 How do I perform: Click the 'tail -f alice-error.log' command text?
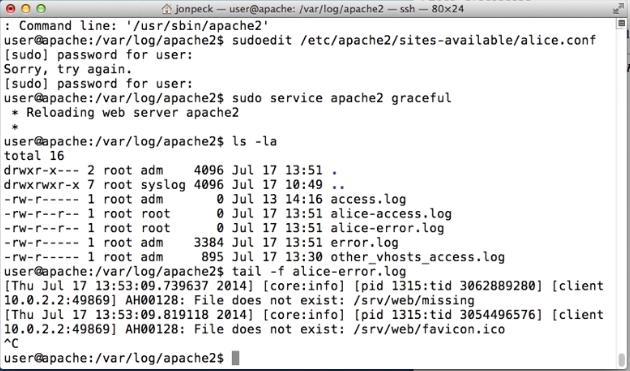[319, 272]
